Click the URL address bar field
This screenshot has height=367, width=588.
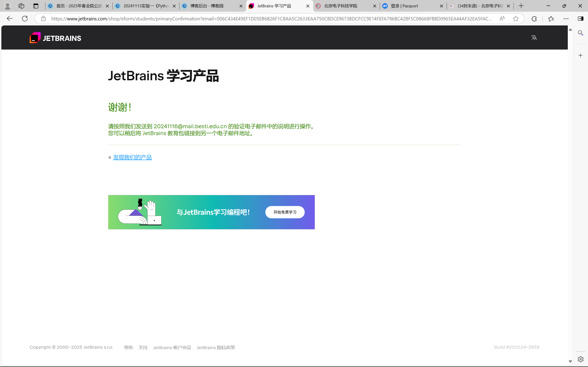pos(267,19)
